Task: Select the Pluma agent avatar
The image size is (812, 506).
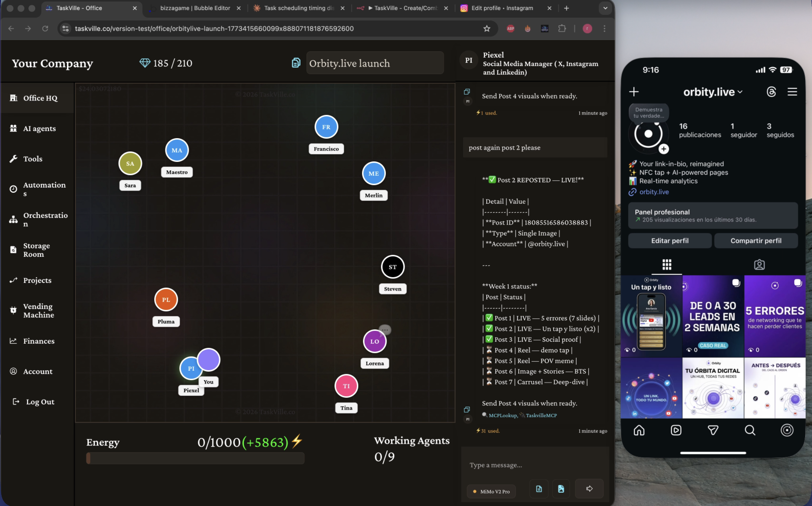Action: pos(166,300)
